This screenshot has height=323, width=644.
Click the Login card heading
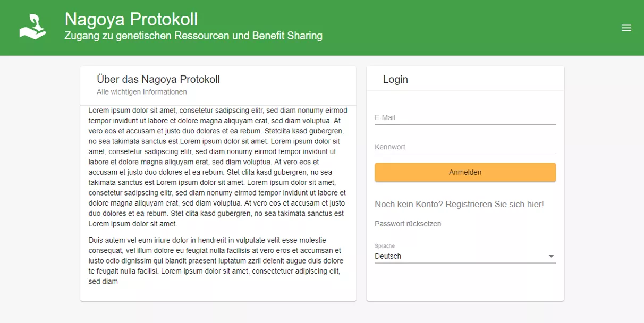pyautogui.click(x=395, y=80)
